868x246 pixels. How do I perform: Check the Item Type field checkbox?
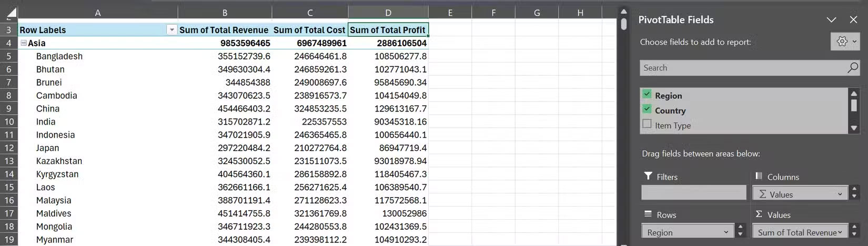[x=647, y=124]
